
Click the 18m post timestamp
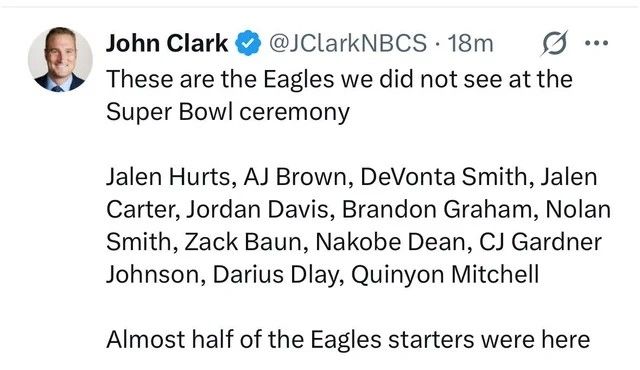[x=470, y=43]
